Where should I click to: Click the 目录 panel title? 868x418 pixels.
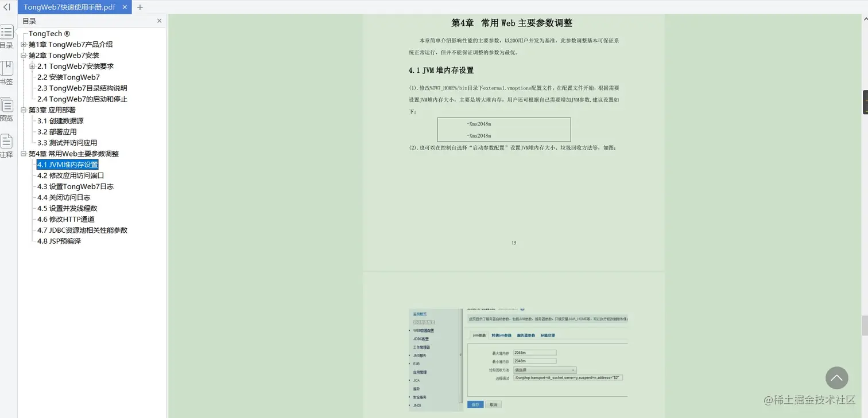[x=29, y=21]
